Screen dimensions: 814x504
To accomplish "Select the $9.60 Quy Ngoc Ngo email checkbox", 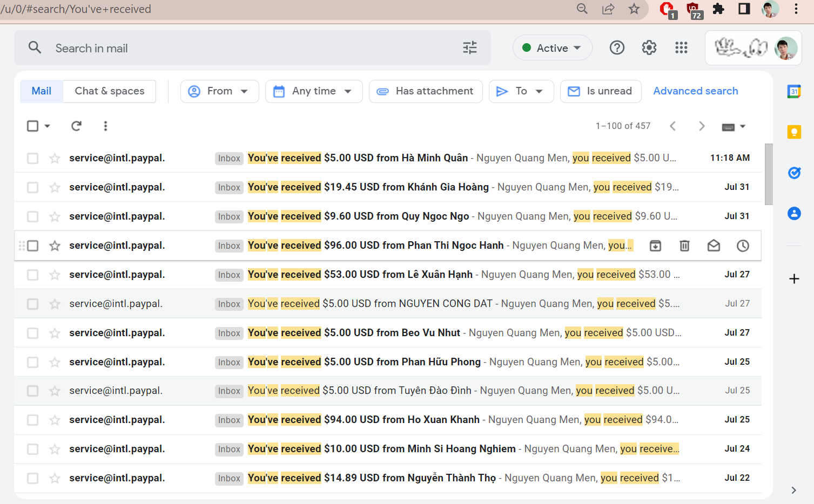I will pyautogui.click(x=33, y=216).
